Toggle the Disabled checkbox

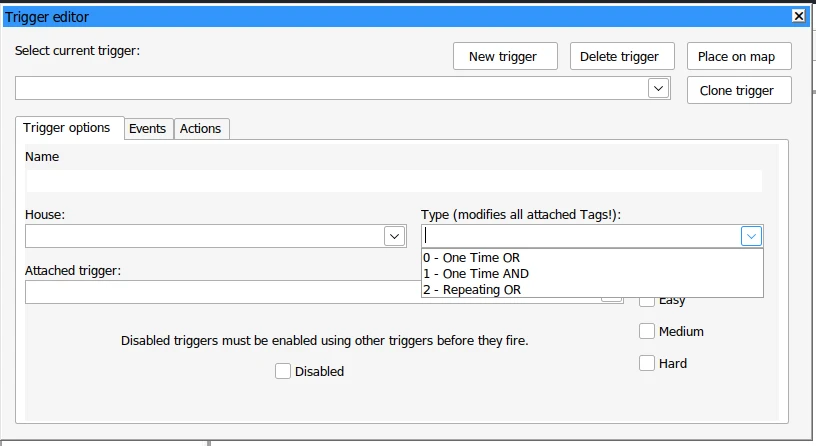[x=283, y=371]
